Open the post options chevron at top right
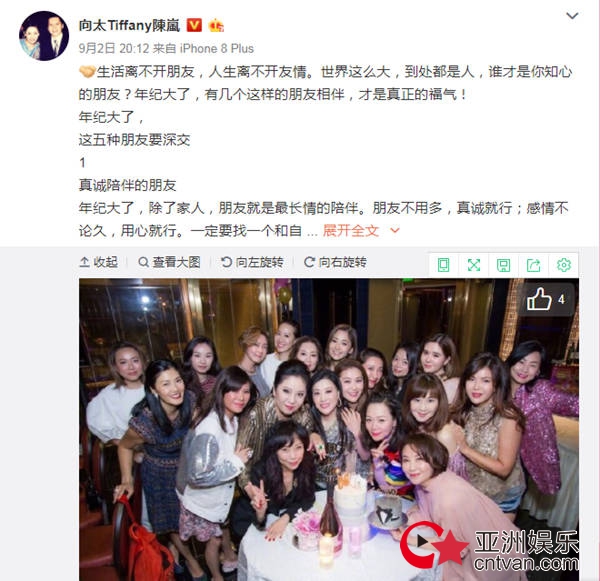The image size is (600, 581). (572, 16)
